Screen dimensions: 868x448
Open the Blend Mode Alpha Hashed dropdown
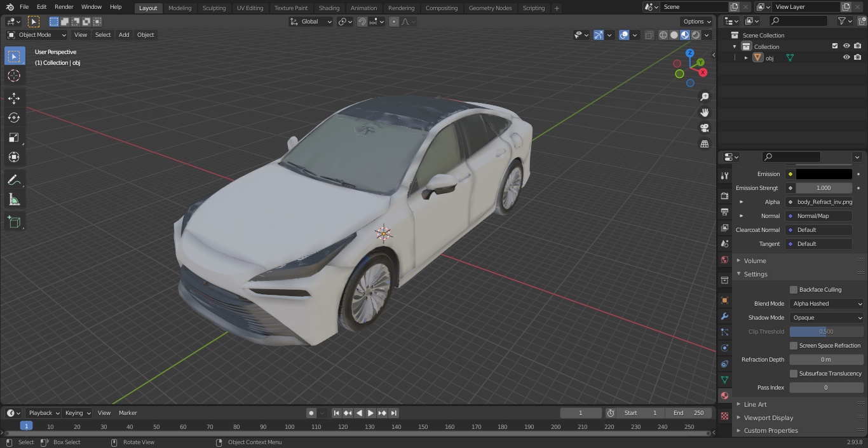pos(827,304)
